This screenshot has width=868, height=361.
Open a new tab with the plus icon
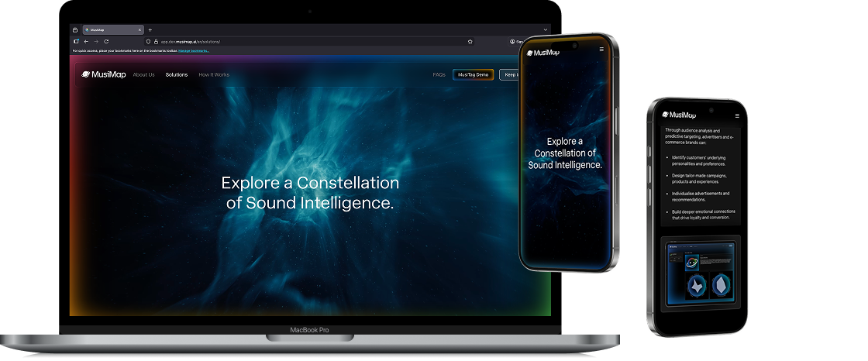tap(150, 30)
